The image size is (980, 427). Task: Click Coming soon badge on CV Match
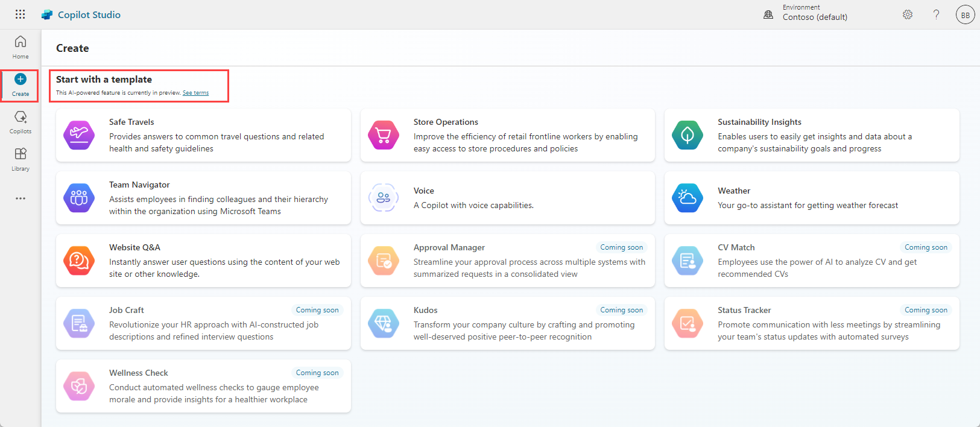pyautogui.click(x=926, y=247)
